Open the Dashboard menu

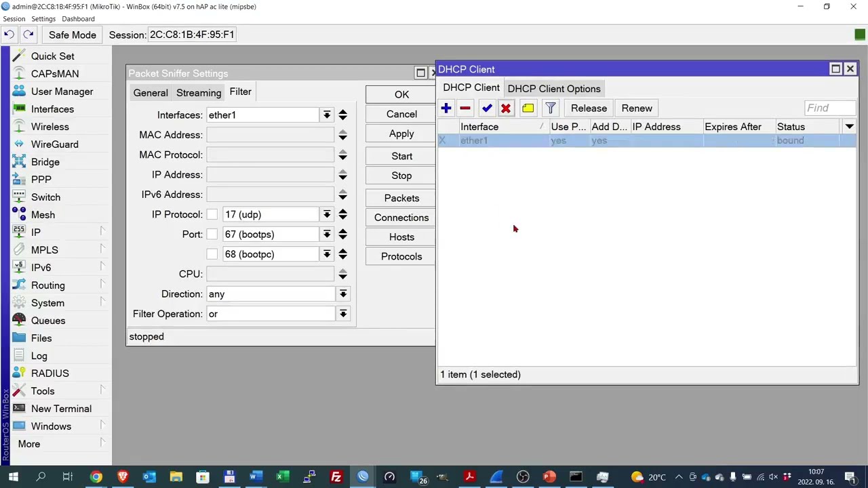(78, 19)
